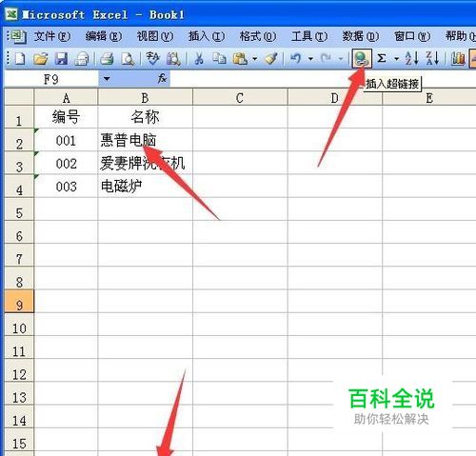Image resolution: width=476 pixels, height=456 pixels.
Task: Select cell containing 名称
Action: [x=145, y=117]
